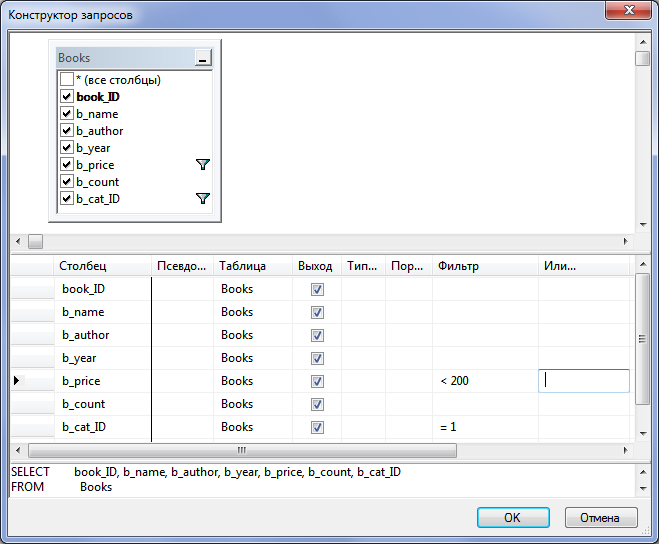Click the grid pane scroll down arrow
The image size is (659, 544).
coord(643,433)
